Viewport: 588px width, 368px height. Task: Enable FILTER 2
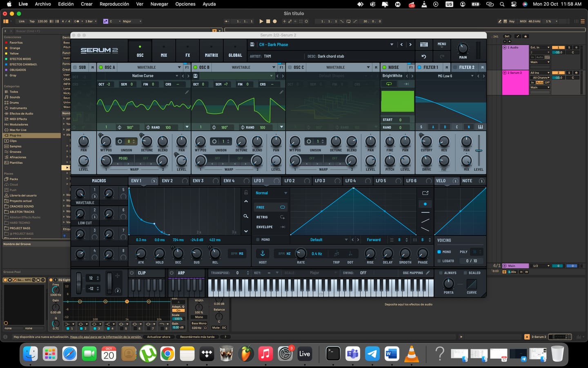coord(455,67)
